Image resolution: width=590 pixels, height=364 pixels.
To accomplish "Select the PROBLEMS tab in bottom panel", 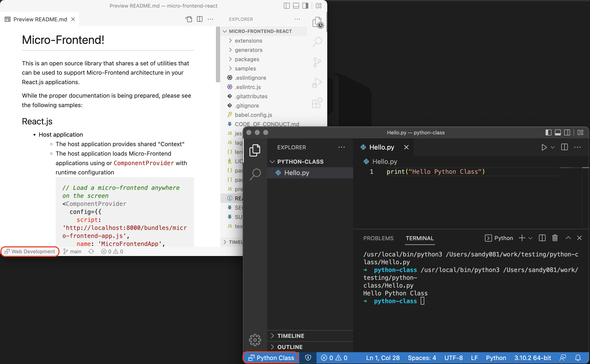I will coord(378,238).
